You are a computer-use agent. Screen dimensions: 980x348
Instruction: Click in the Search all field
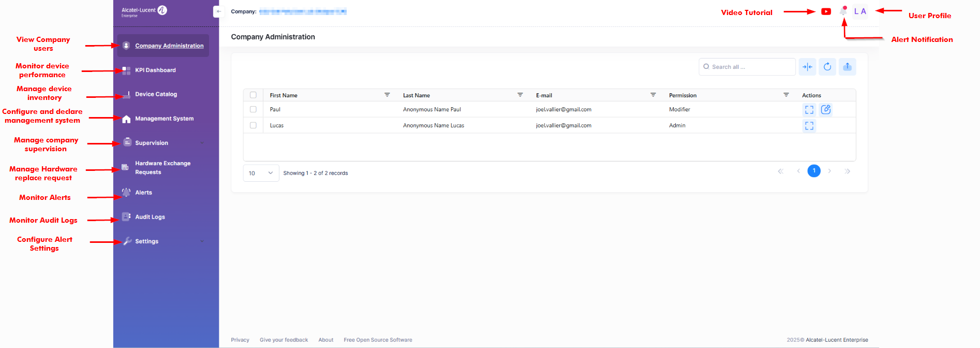[x=747, y=67]
